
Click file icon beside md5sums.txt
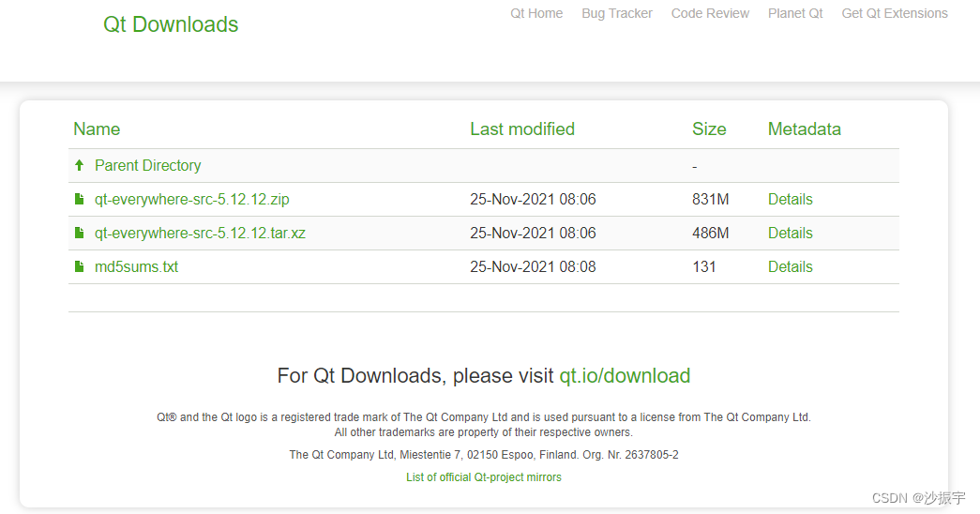[x=80, y=266]
